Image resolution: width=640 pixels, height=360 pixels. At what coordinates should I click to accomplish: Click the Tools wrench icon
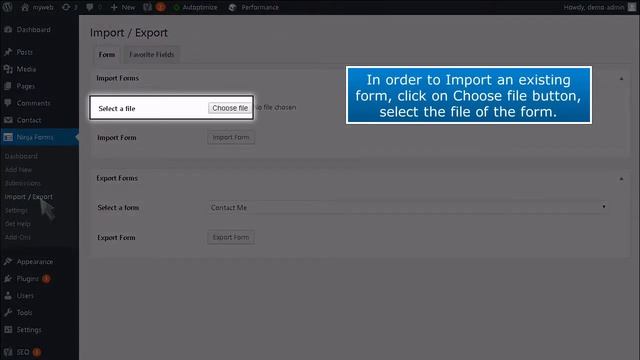(x=8, y=312)
